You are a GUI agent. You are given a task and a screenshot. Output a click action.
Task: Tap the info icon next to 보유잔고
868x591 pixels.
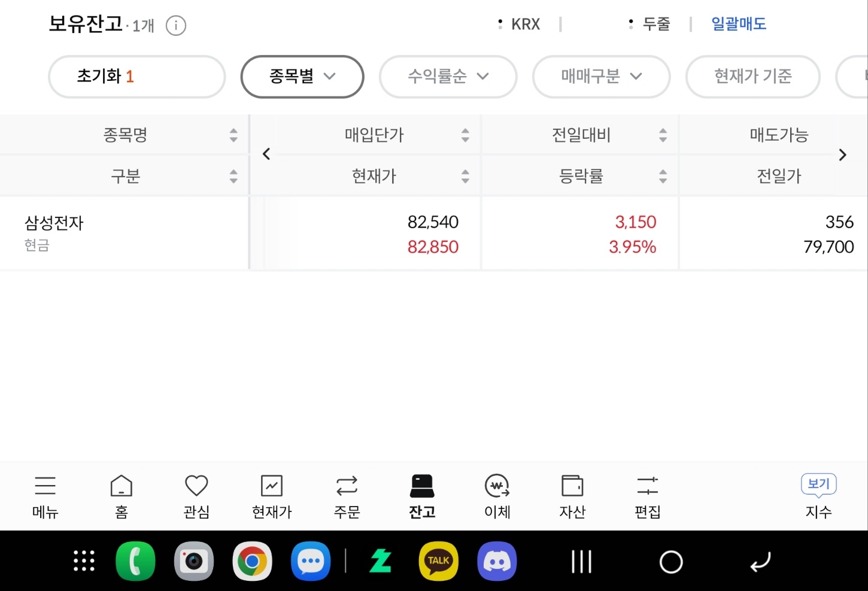[x=175, y=26]
